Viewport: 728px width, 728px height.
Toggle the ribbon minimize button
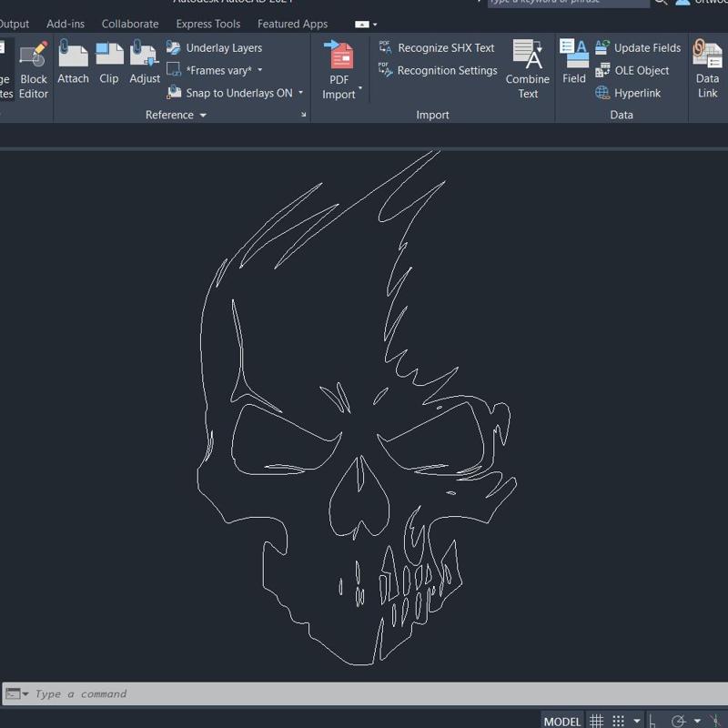[x=362, y=25]
